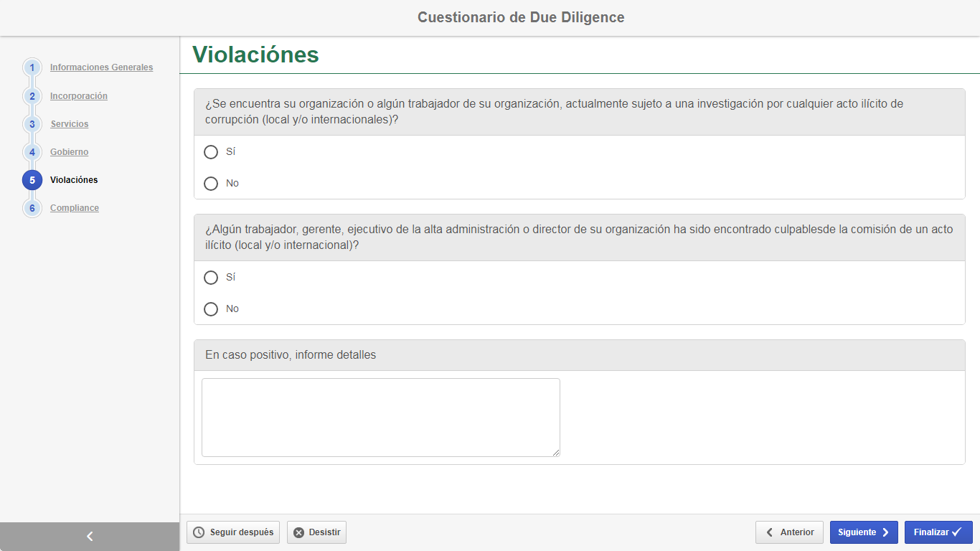The width and height of the screenshot is (980, 551).
Task: Click step 3 circle in sidebar
Action: (x=32, y=123)
